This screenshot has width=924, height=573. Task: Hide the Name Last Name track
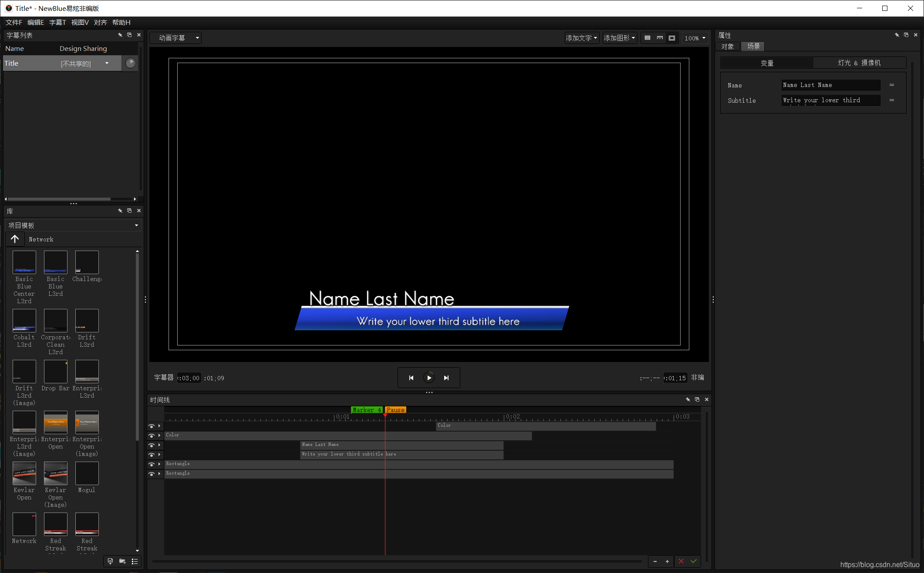pyautogui.click(x=152, y=445)
